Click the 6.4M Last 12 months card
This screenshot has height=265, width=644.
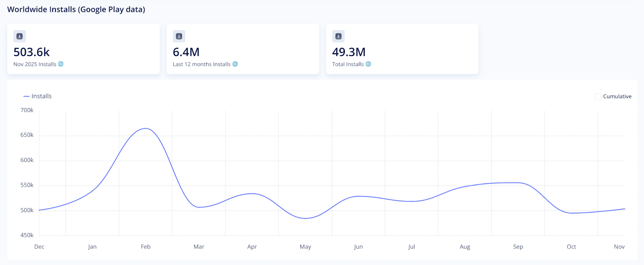pos(243,49)
